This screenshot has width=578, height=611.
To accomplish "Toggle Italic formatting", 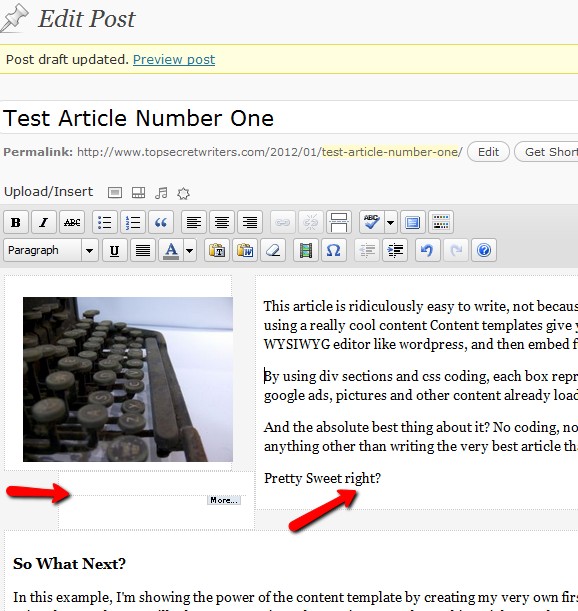I will tap(44, 223).
